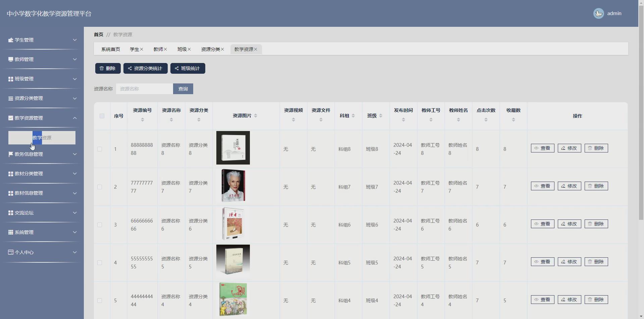Switch to the 教师 tab
This screenshot has width=644, height=319.
pyautogui.click(x=158, y=49)
